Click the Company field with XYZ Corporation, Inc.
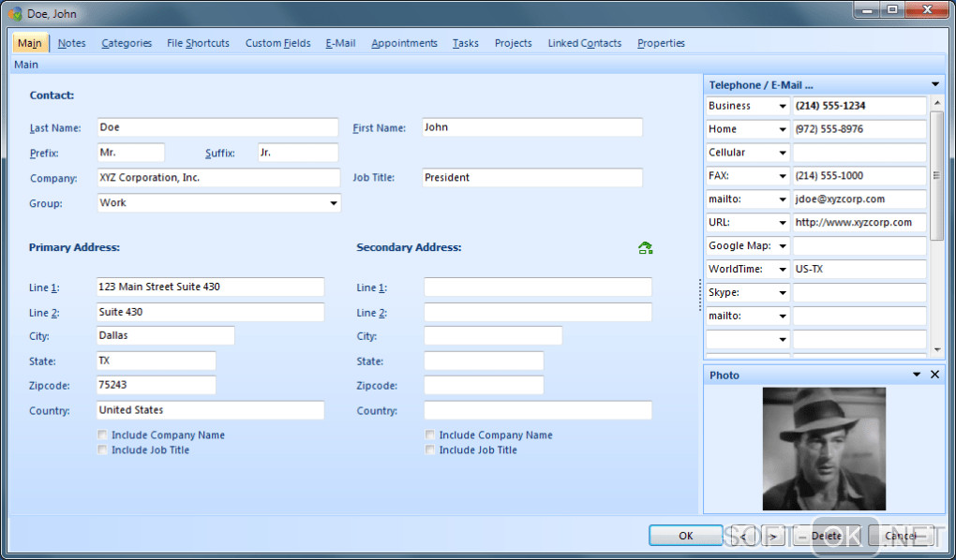This screenshot has width=956, height=560. point(218,178)
